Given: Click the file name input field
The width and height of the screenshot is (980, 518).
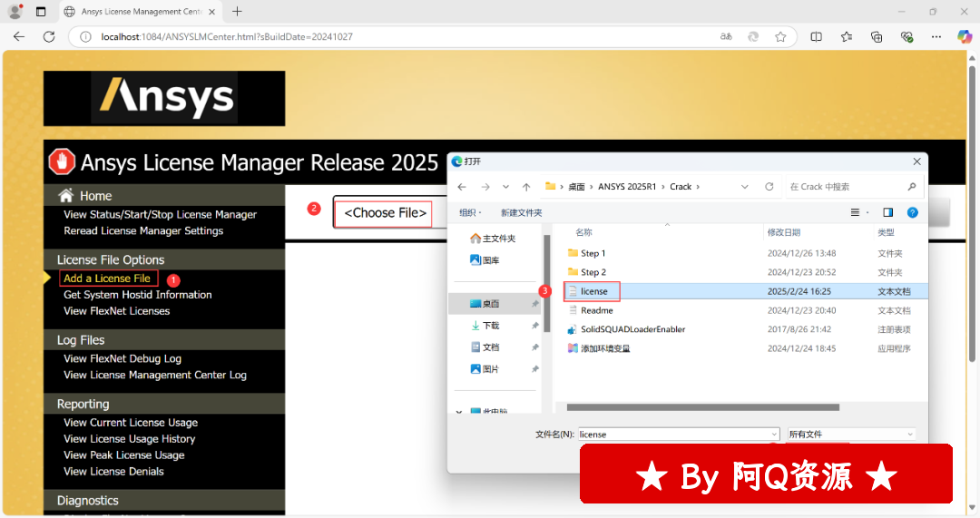Looking at the screenshot, I should coord(673,435).
